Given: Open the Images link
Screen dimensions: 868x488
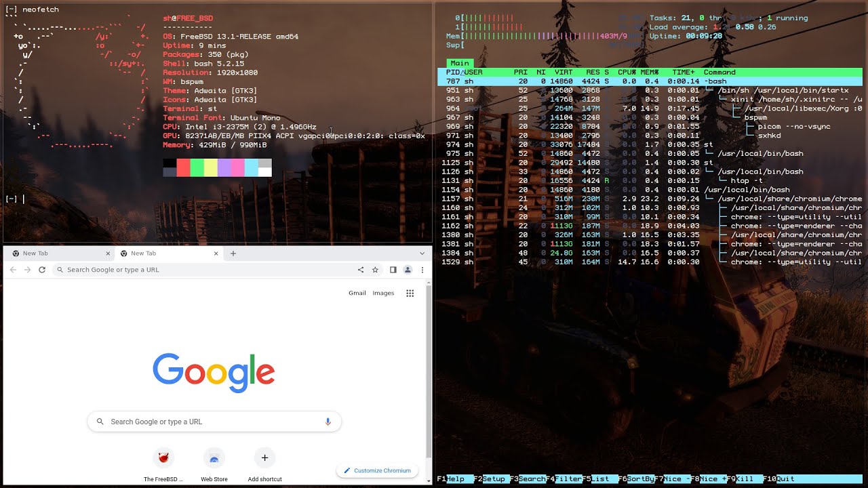Looking at the screenshot, I should [383, 293].
